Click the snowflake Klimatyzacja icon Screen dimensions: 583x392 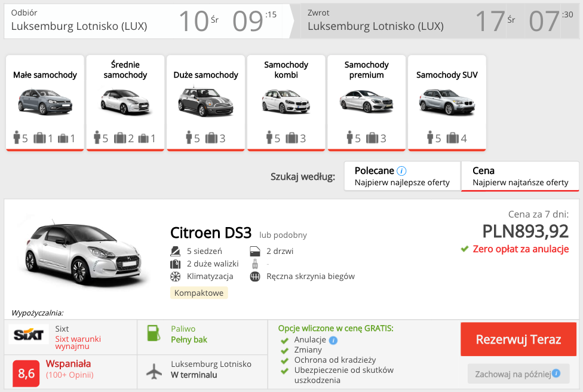pyautogui.click(x=174, y=276)
